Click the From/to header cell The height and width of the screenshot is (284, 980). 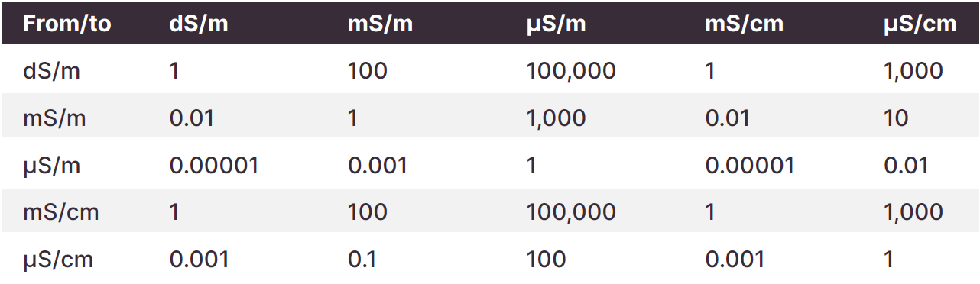pos(67,24)
